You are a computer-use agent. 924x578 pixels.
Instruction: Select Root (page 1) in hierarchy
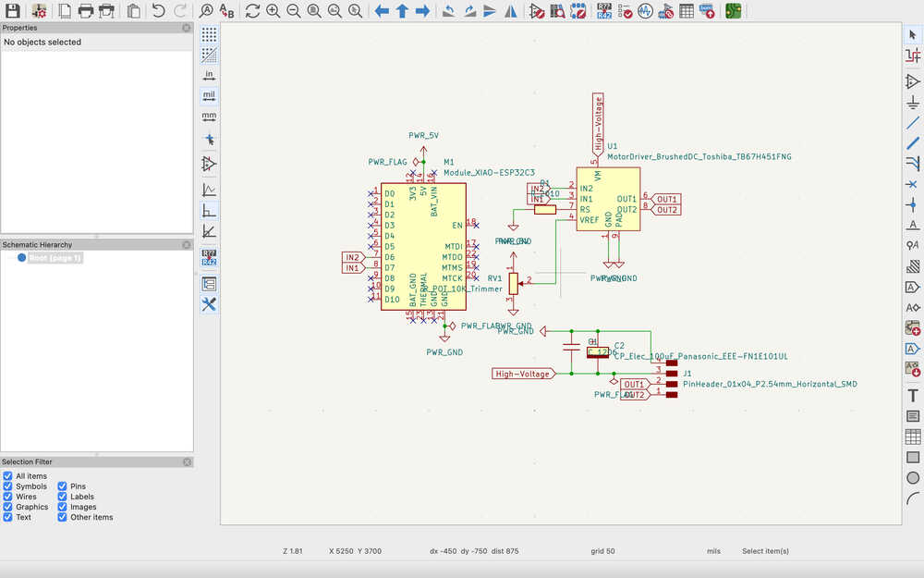[55, 258]
